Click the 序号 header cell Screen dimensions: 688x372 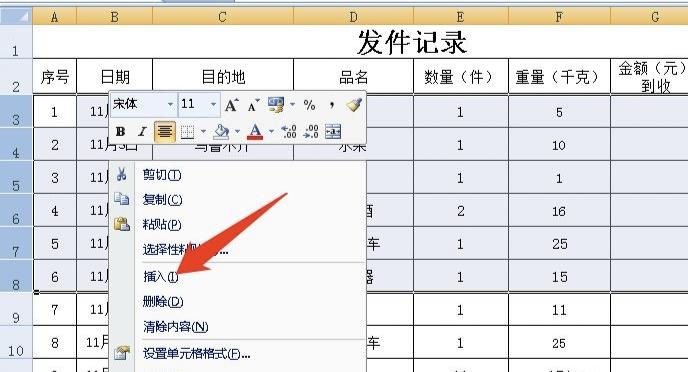click(x=54, y=76)
